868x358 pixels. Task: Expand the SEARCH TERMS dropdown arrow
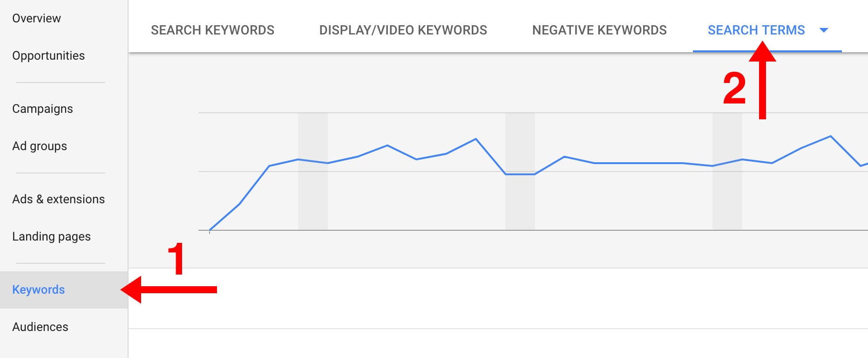pos(823,30)
